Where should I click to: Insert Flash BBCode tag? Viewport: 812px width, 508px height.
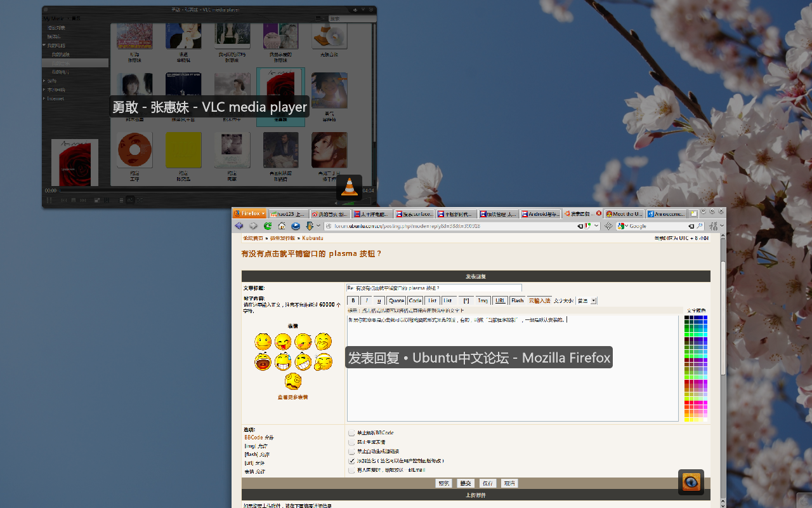(x=518, y=300)
